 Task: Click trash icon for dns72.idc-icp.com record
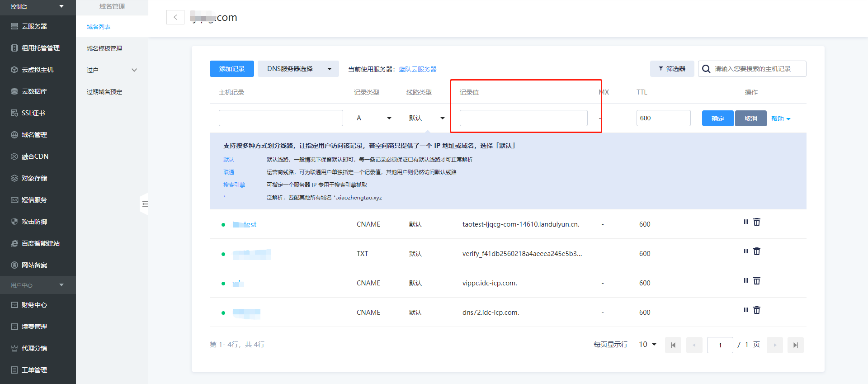tap(757, 310)
